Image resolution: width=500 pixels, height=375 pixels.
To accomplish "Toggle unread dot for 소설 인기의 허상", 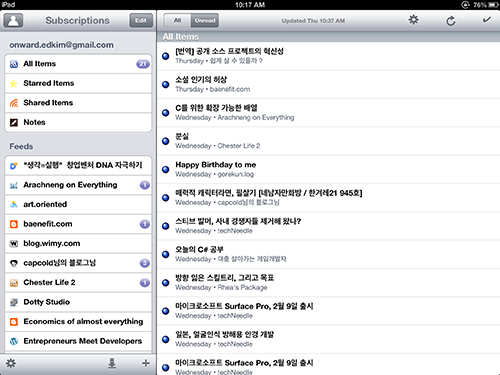I will coord(166,84).
